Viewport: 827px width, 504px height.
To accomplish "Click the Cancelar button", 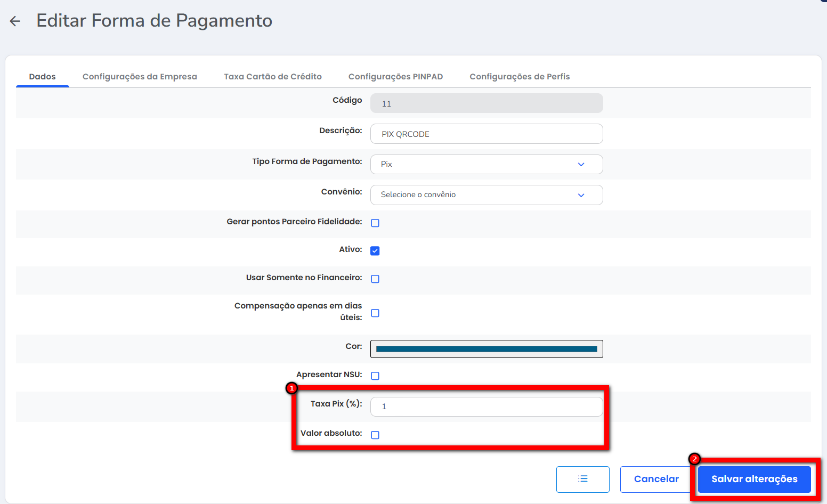I will coord(656,479).
